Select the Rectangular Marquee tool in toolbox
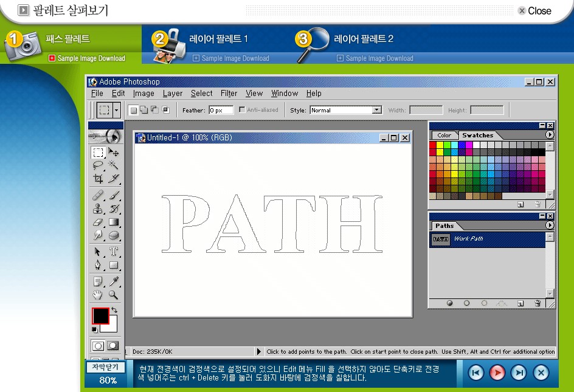This screenshot has width=574, height=392. point(98,153)
